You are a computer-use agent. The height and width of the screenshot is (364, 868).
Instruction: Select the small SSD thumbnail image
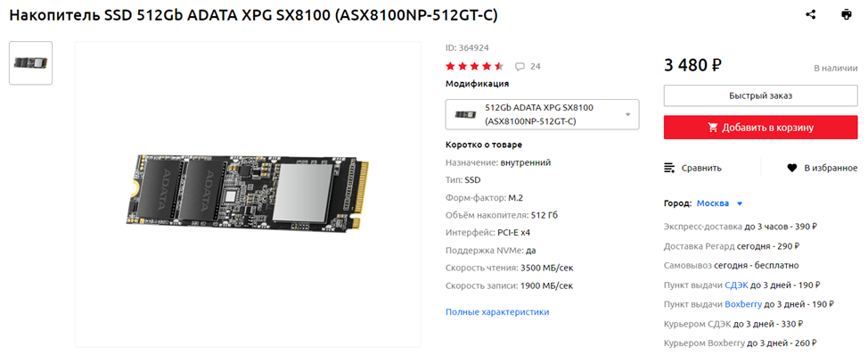(31, 63)
